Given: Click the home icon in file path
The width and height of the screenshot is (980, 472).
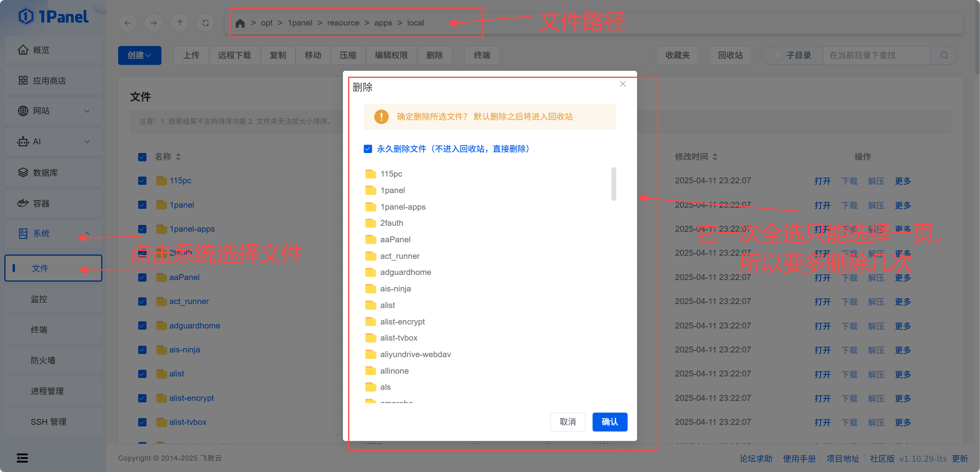Looking at the screenshot, I should tap(240, 23).
